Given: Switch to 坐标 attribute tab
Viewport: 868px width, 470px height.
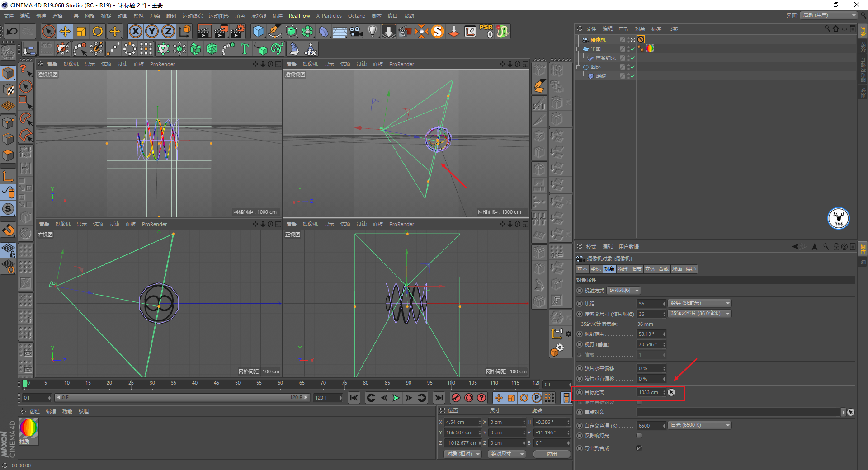Looking at the screenshot, I should coord(596,269).
